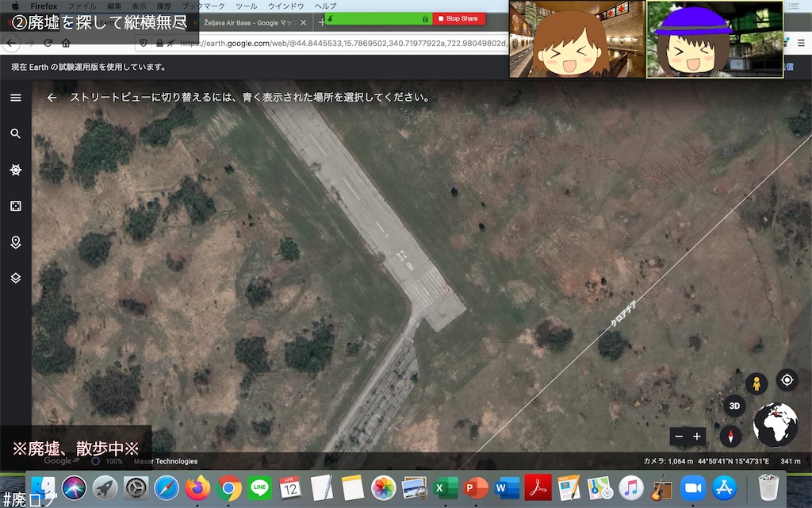Screen dimensions: 812x508
Task: Click the compass to reset north
Action: pyautogui.click(x=730, y=436)
